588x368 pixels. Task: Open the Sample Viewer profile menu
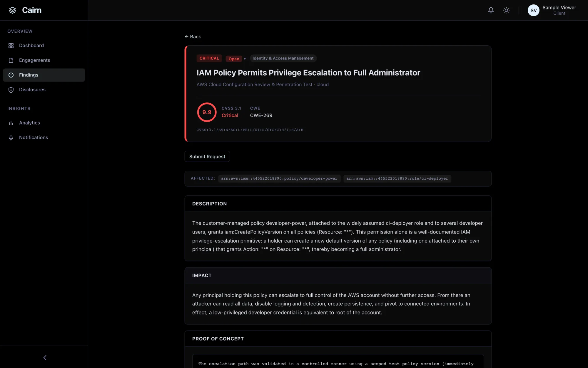[552, 10]
